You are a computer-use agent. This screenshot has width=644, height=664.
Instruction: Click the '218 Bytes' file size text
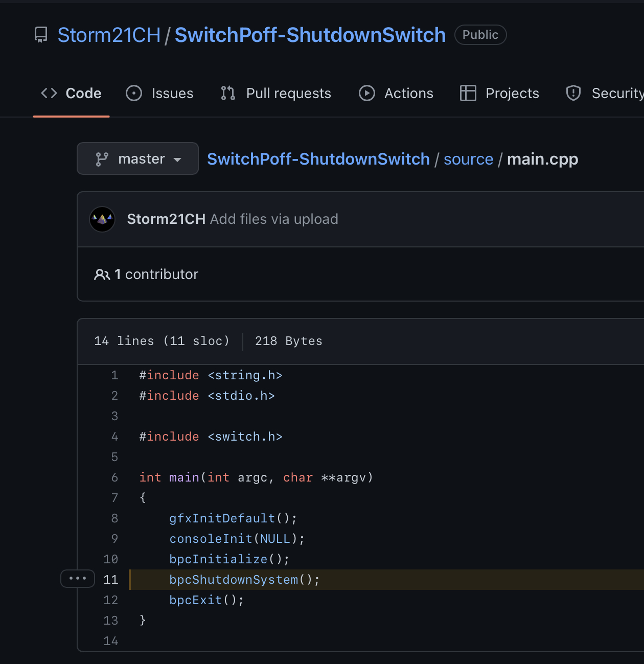pyautogui.click(x=289, y=341)
